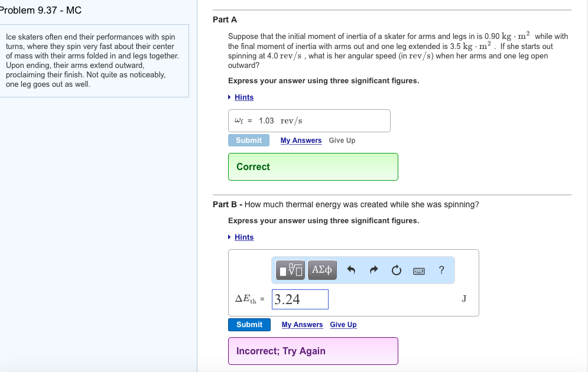This screenshot has width=588, height=372.
Task: Open the keyboard shortcuts icon
Action: pos(418,270)
